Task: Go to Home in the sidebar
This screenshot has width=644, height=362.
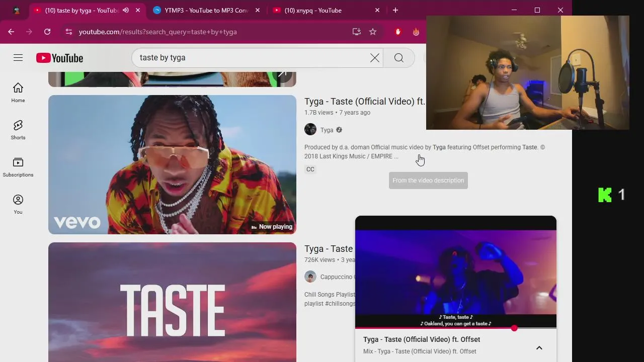Action: pos(18,93)
